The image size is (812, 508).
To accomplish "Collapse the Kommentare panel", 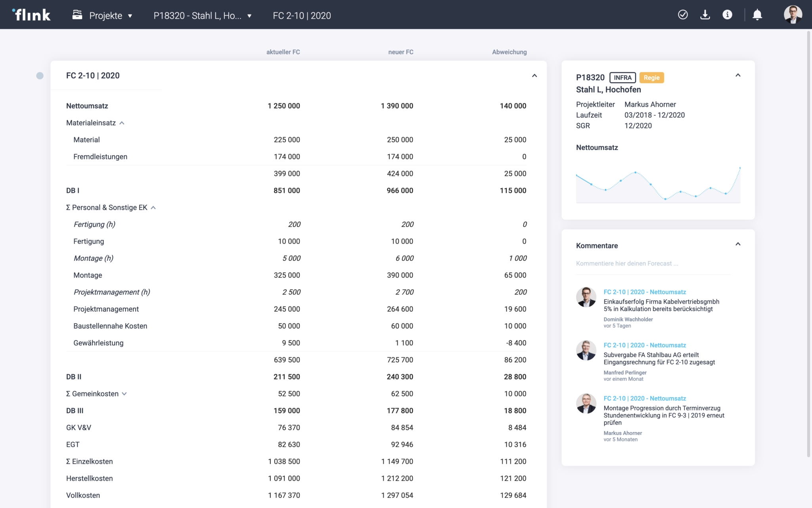I will pos(738,244).
